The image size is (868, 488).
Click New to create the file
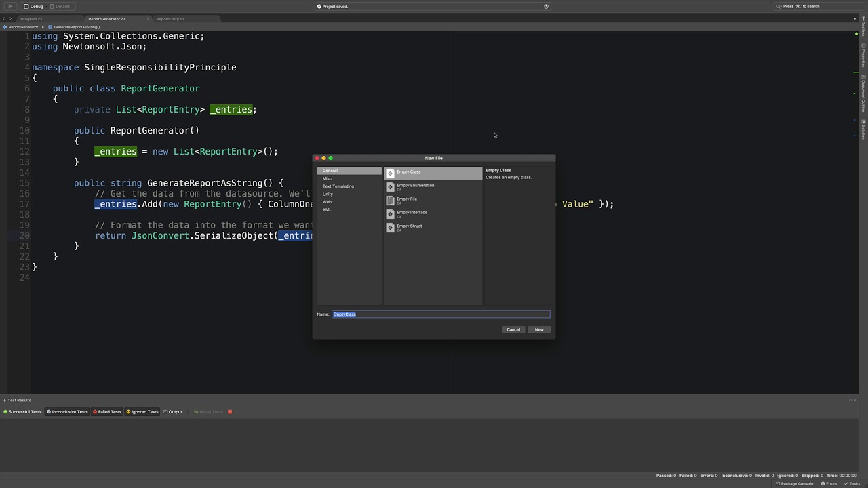click(x=539, y=329)
